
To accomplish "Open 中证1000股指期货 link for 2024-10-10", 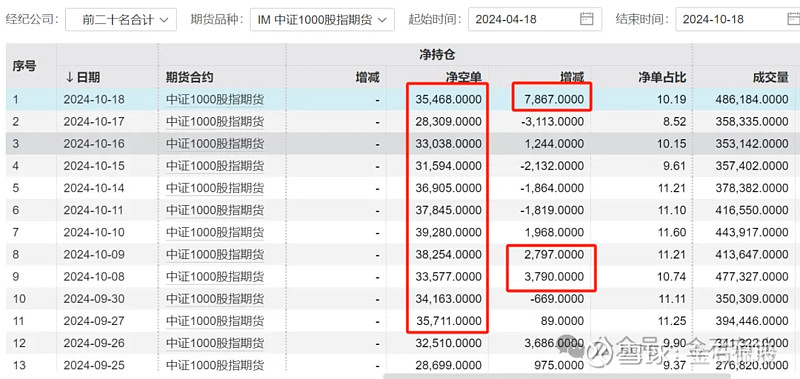I will [x=215, y=233].
